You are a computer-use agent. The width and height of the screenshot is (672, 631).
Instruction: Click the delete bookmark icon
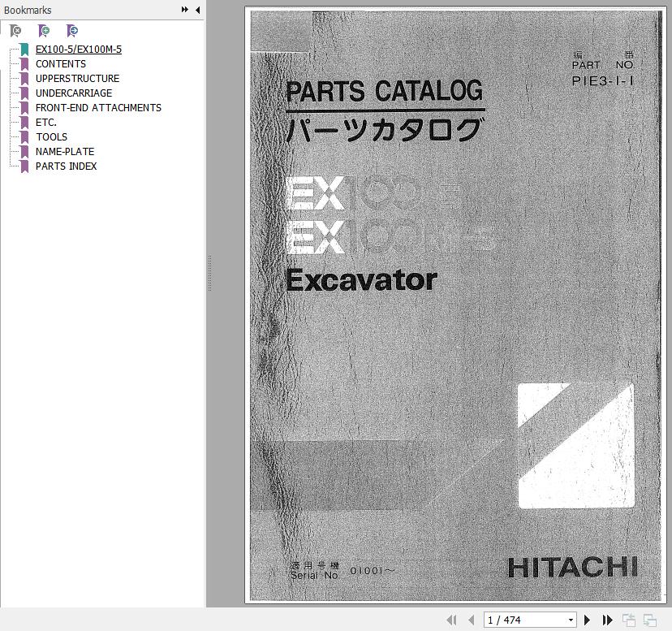15,31
